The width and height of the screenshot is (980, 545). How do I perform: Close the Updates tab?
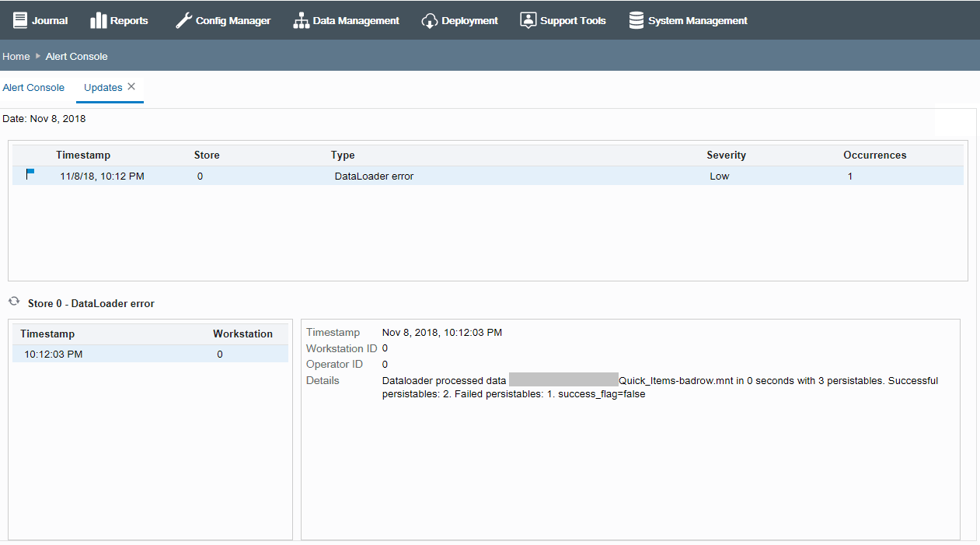[x=131, y=86]
